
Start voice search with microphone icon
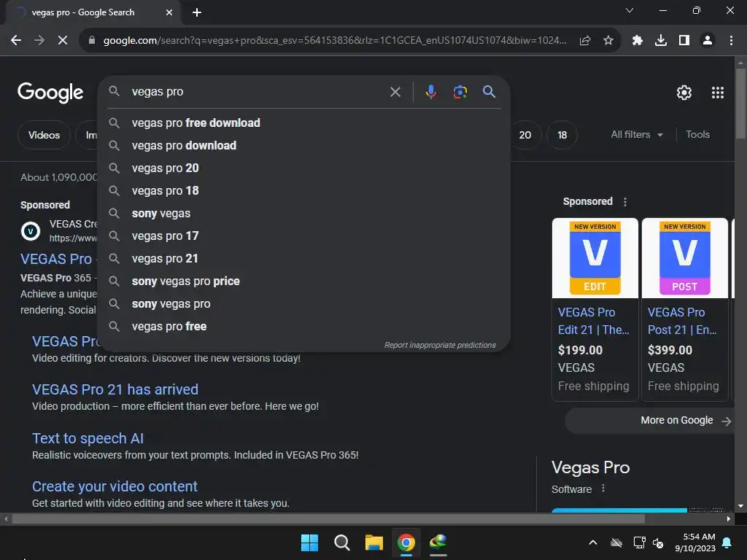(x=430, y=92)
